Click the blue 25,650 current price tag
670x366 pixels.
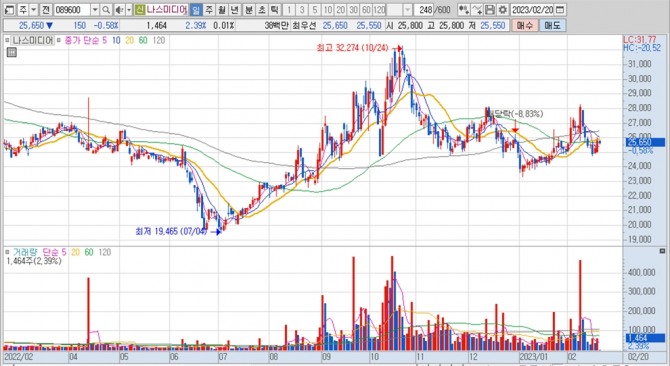pyautogui.click(x=645, y=142)
